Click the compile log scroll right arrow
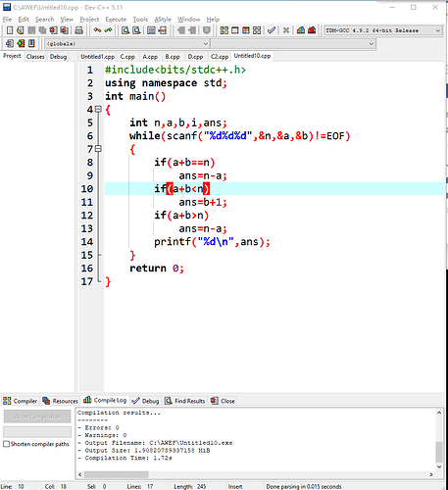The width and height of the screenshot is (448, 490). tap(431, 474)
